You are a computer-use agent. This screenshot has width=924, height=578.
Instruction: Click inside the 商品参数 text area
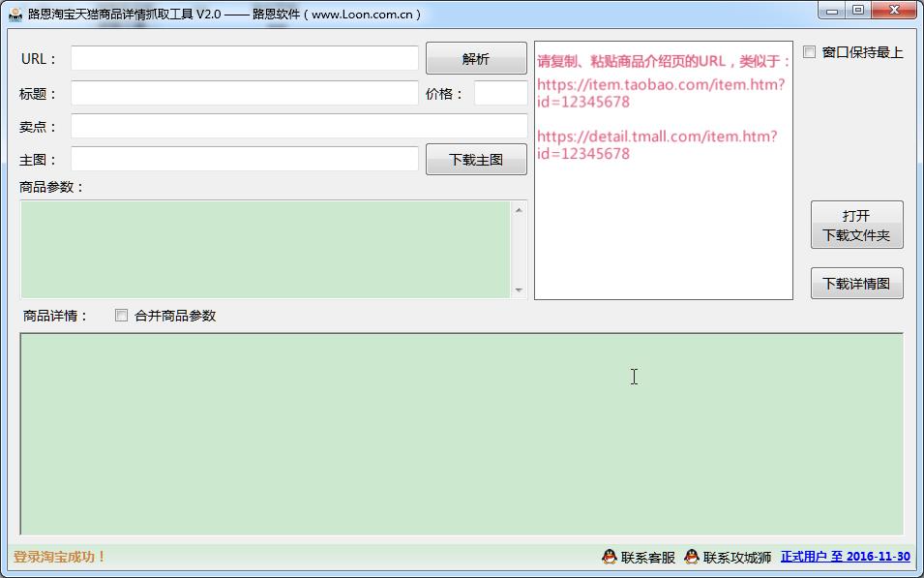point(264,249)
